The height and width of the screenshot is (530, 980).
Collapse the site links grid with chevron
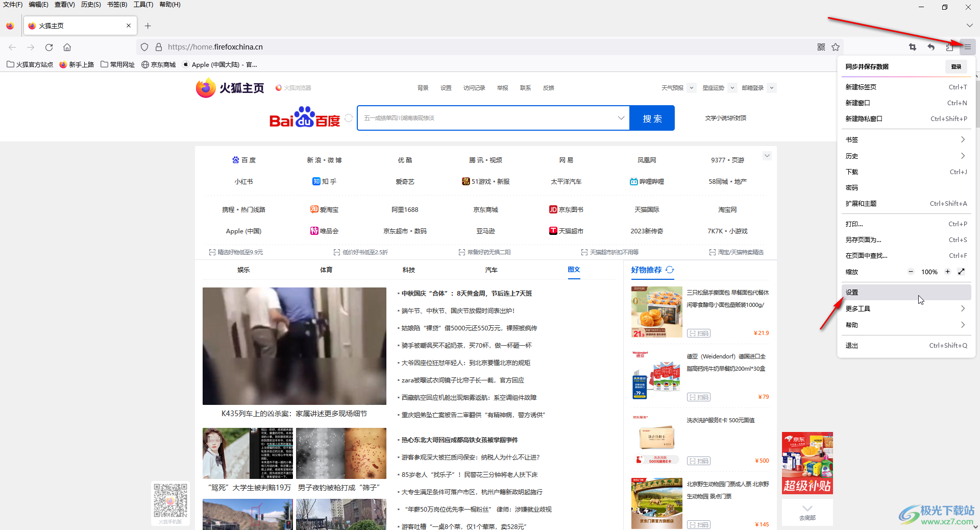[767, 156]
